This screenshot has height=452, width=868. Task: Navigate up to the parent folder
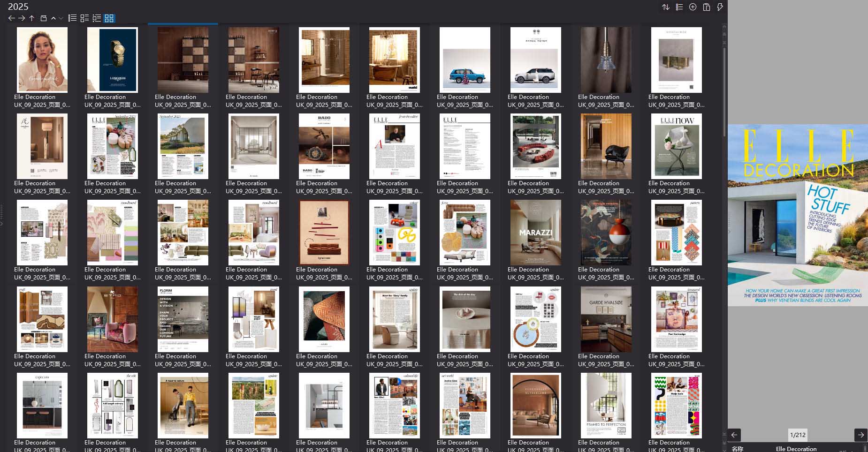[31, 18]
